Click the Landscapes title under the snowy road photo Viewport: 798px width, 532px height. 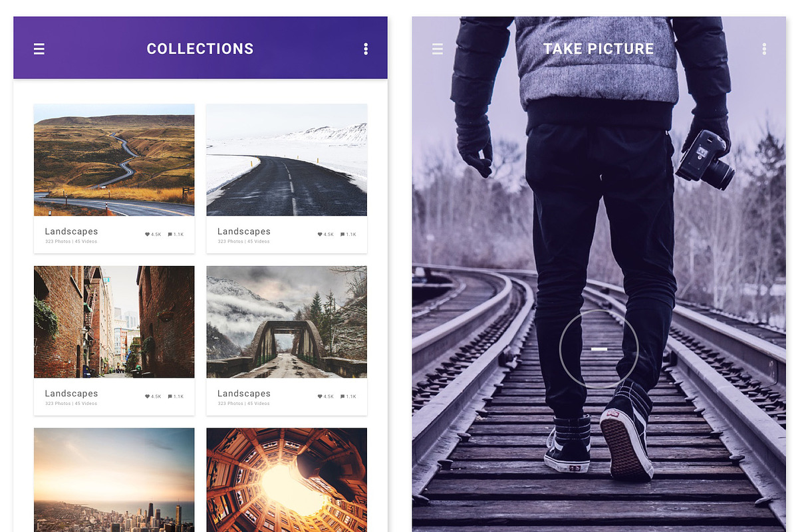pyautogui.click(x=244, y=231)
